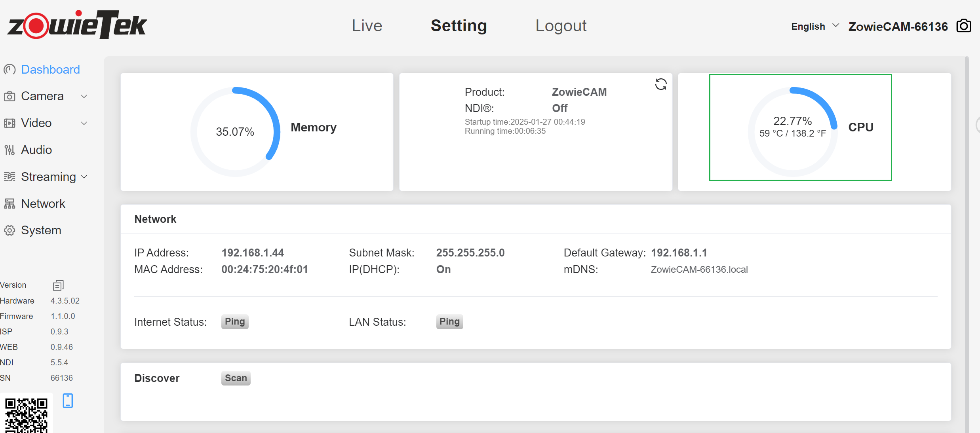This screenshot has width=980, height=433.
Task: Open Dashboard in the sidebar
Action: (x=50, y=70)
